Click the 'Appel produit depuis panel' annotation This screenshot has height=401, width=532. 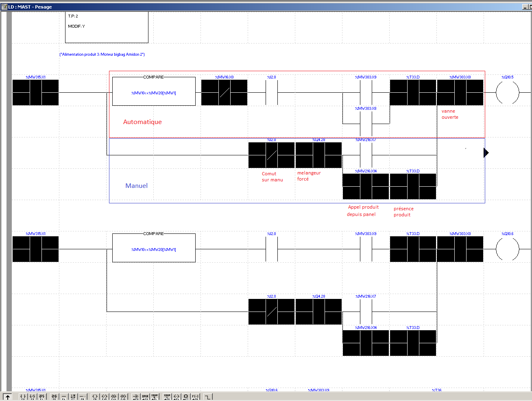pos(362,211)
